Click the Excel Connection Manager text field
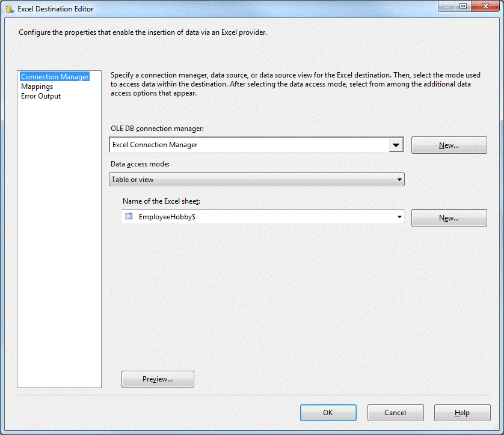Image resolution: width=504 pixels, height=435 pixels. click(249, 145)
